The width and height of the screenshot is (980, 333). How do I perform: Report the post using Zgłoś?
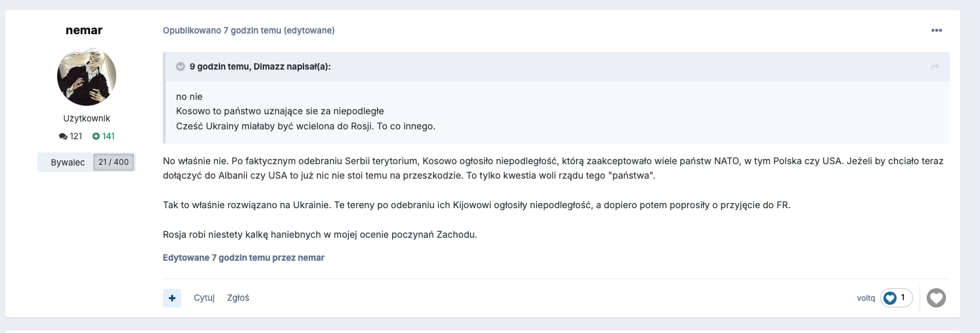[x=238, y=298]
